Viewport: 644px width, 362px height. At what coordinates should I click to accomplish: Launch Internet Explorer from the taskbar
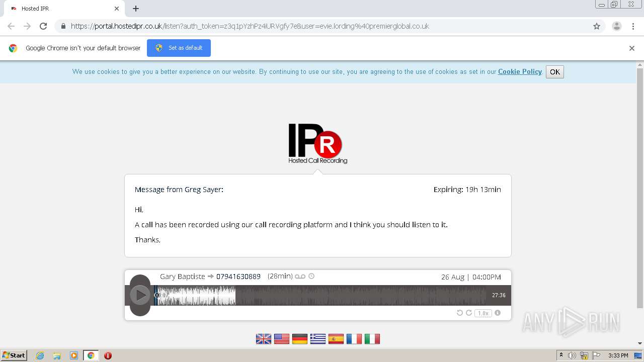(40, 355)
